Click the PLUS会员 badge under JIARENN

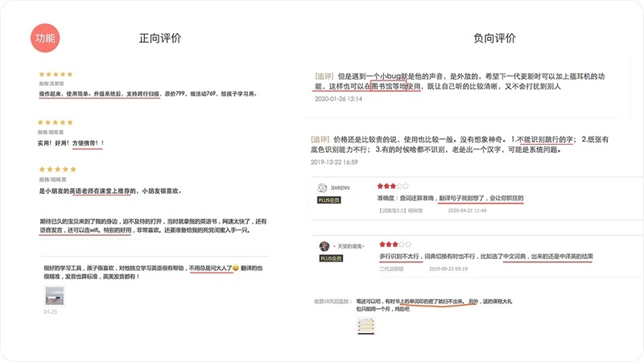[329, 200]
